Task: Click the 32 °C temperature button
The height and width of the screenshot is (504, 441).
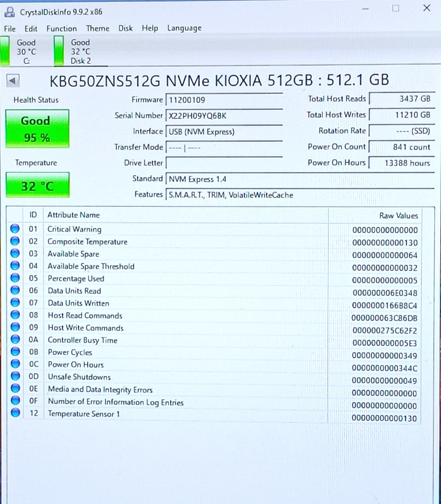Action: [x=37, y=185]
